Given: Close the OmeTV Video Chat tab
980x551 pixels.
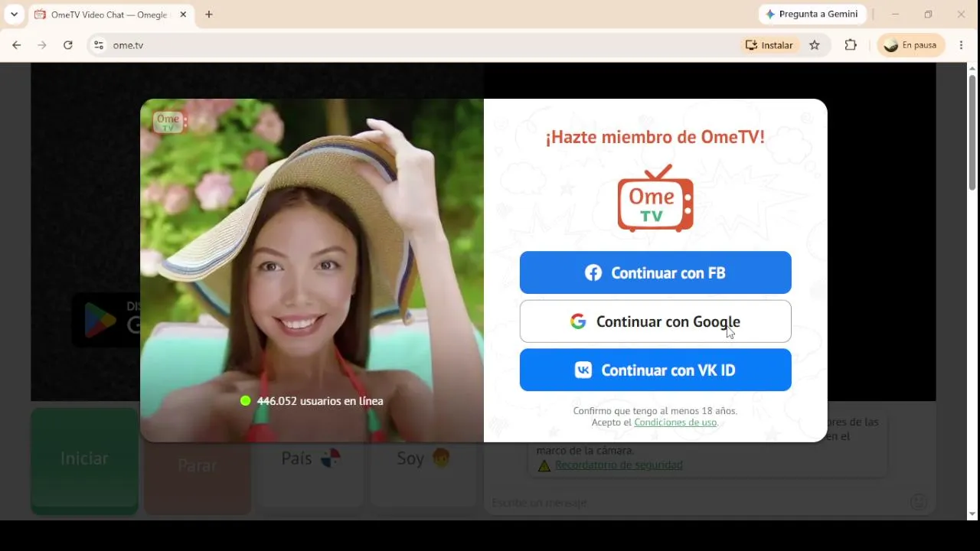Looking at the screenshot, I should pos(183,15).
